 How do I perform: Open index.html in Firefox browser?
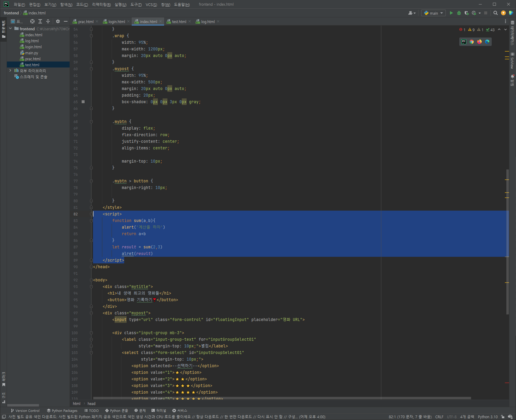click(479, 42)
